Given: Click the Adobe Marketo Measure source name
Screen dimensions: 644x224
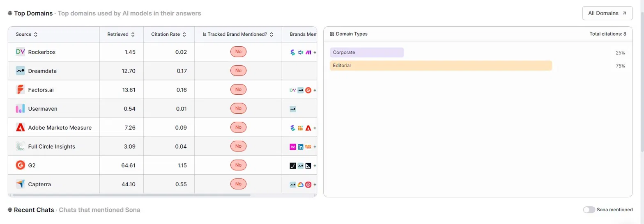Looking at the screenshot, I should [60, 128].
